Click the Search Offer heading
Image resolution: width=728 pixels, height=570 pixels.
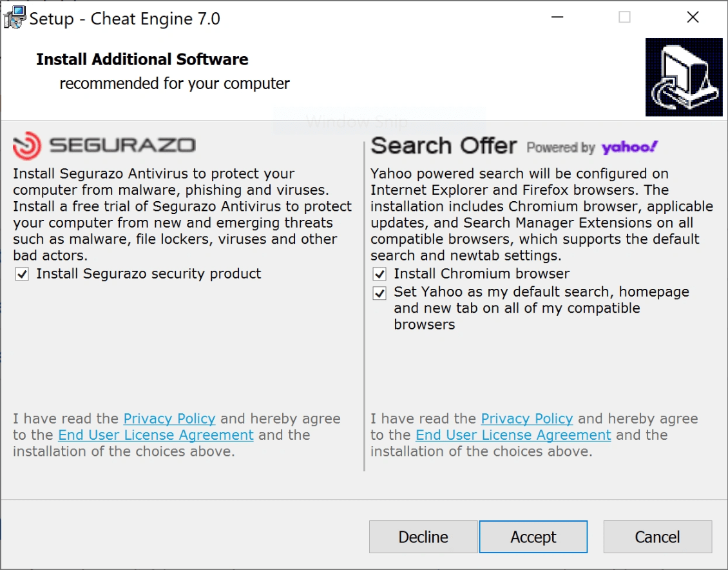(444, 146)
